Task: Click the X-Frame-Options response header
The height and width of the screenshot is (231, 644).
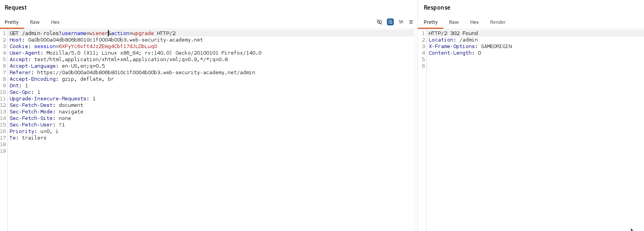Action: click(470, 47)
